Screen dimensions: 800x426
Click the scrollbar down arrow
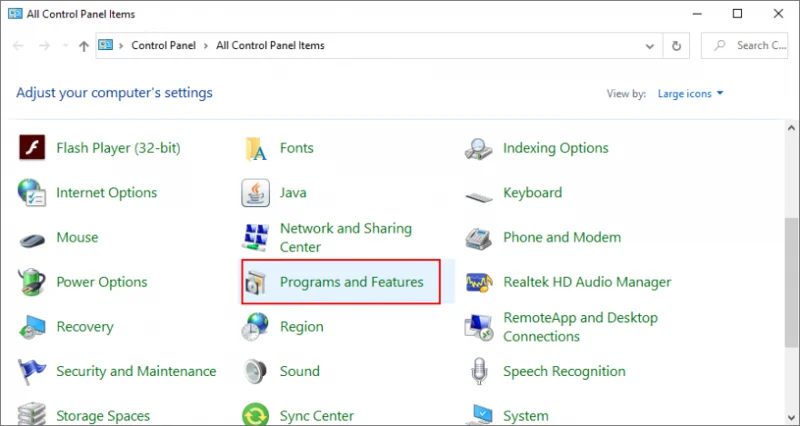(x=791, y=417)
